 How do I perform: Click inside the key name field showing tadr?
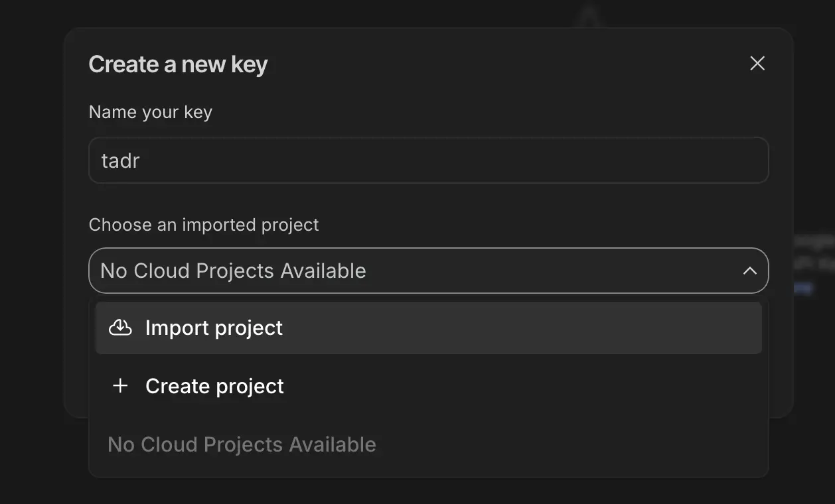click(429, 160)
